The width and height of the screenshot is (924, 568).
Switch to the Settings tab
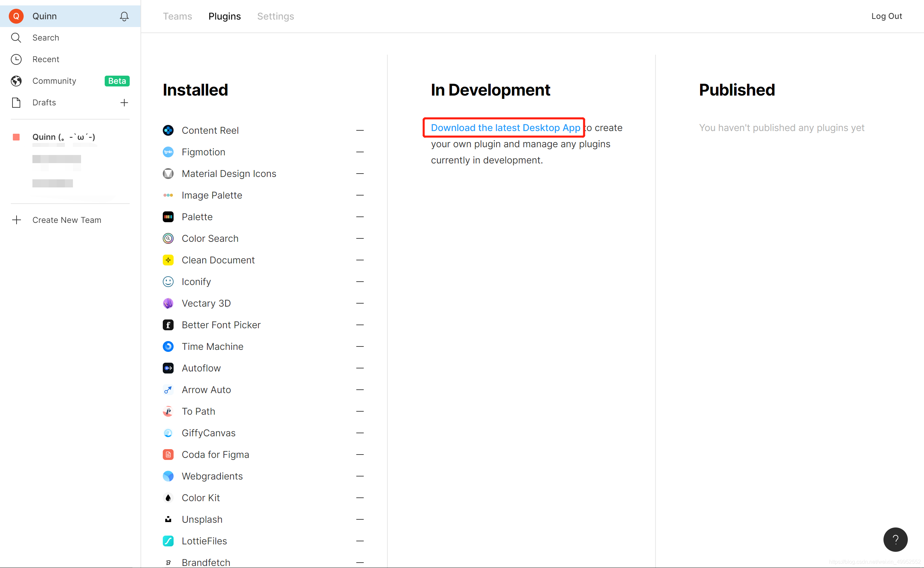click(x=275, y=16)
